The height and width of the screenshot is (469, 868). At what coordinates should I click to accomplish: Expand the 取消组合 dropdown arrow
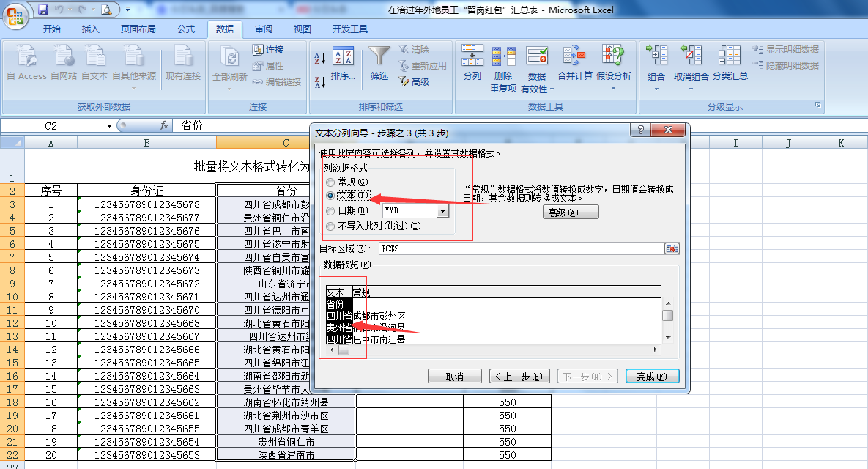[x=691, y=89]
